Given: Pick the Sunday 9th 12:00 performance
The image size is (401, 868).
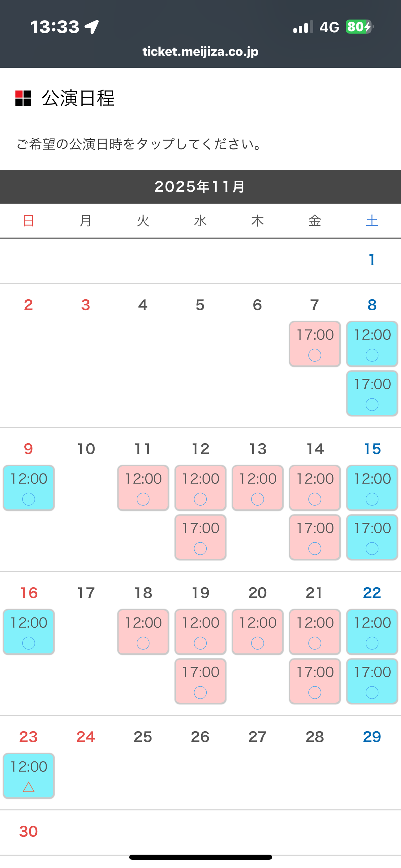Looking at the screenshot, I should (29, 488).
